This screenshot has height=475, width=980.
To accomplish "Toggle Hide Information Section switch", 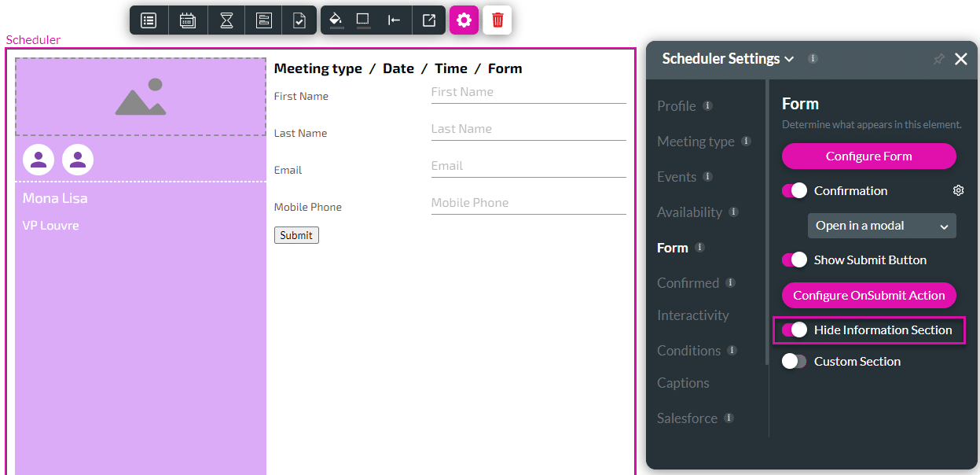I will tap(795, 330).
